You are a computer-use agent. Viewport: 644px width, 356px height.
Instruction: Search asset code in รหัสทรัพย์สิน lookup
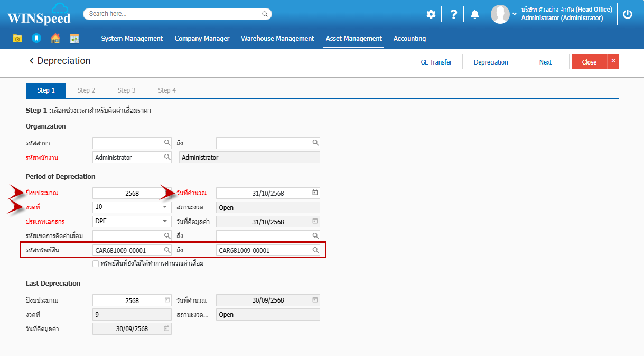[167, 250]
